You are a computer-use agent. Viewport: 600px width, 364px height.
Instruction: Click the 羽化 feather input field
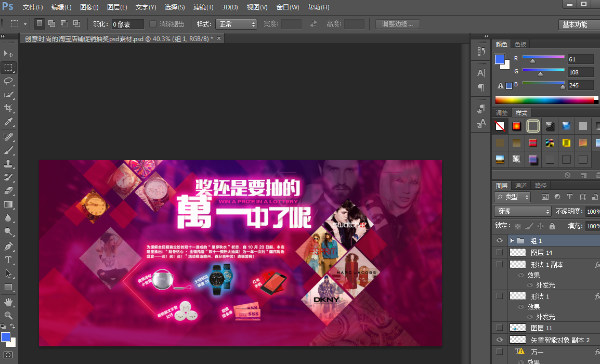point(127,24)
